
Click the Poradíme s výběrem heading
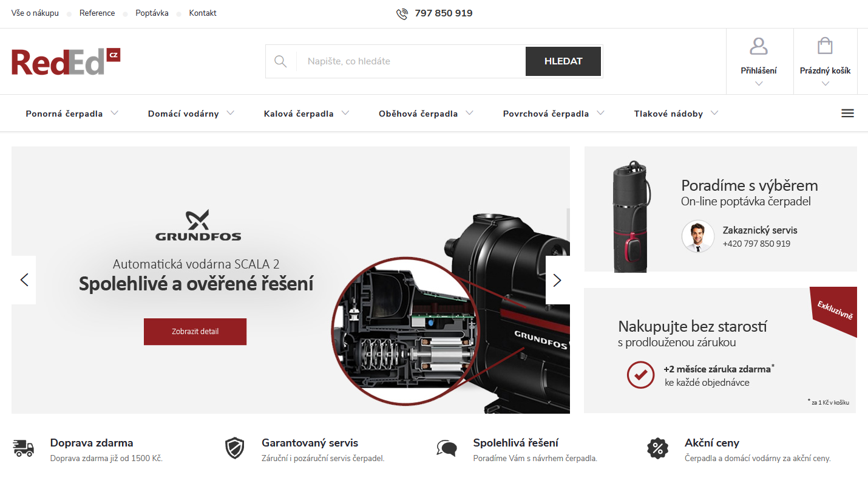click(750, 185)
